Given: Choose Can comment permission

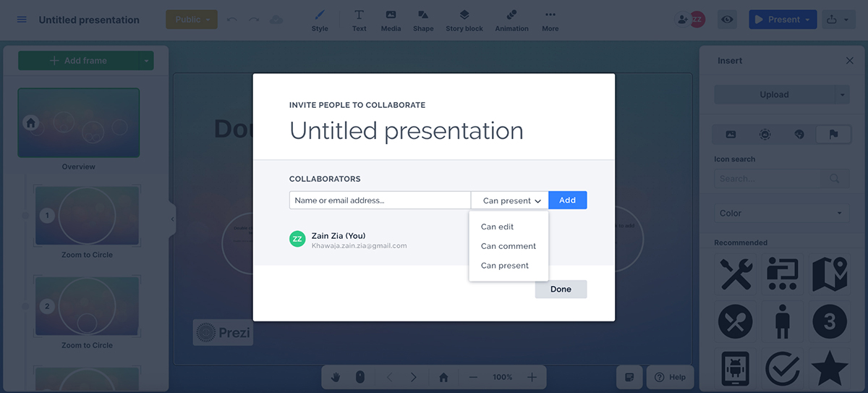Looking at the screenshot, I should pyautogui.click(x=509, y=246).
